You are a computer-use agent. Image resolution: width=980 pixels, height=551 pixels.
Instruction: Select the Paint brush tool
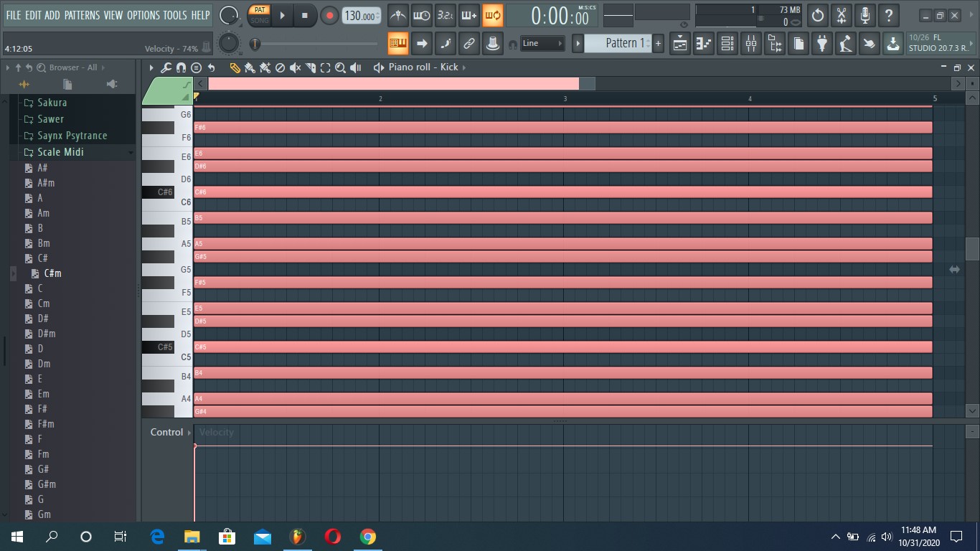coord(250,67)
